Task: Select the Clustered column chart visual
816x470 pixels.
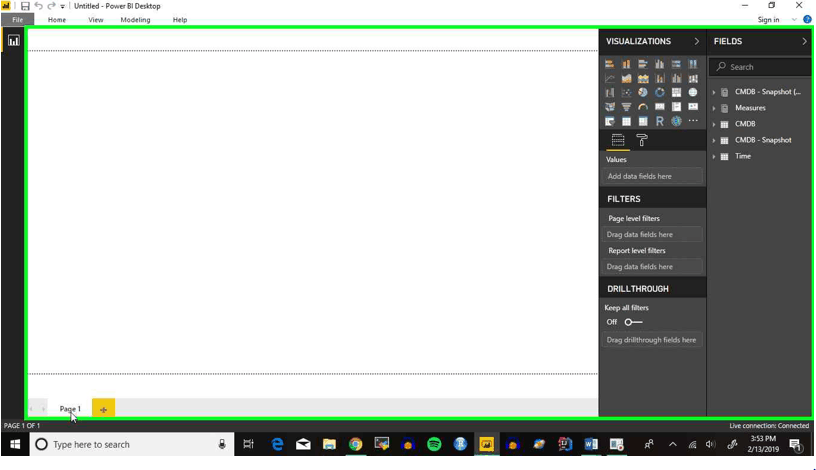Action: 659,64
